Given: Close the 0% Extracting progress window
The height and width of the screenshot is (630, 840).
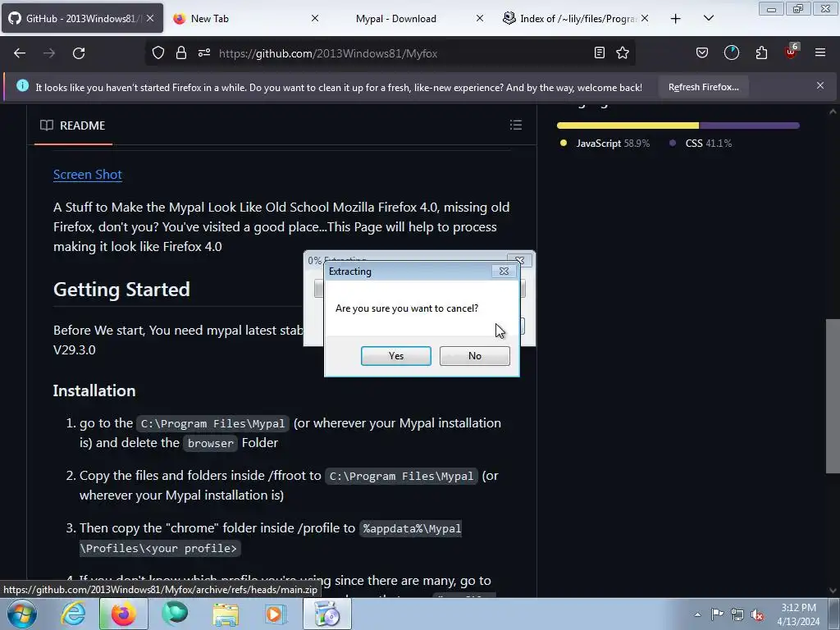Looking at the screenshot, I should tap(519, 260).
